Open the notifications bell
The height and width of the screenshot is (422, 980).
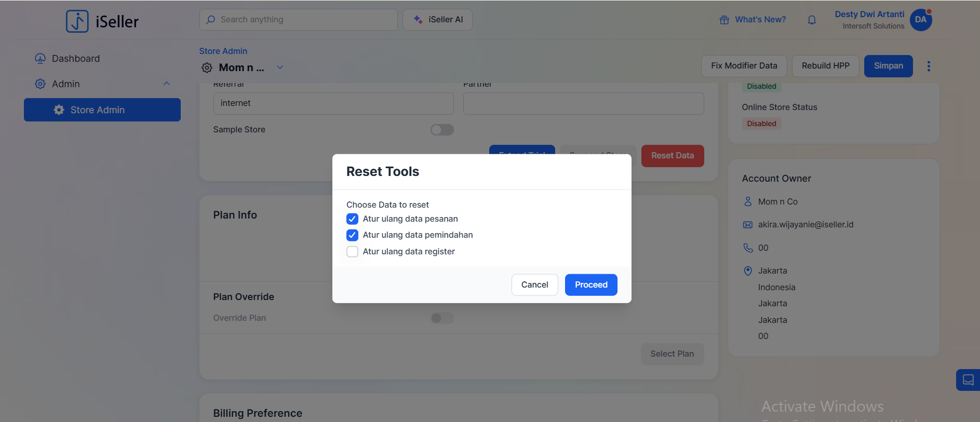[x=812, y=20]
